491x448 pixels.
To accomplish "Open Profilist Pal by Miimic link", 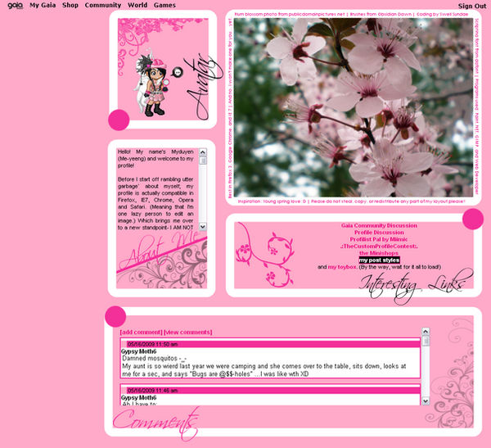I will (x=379, y=239).
